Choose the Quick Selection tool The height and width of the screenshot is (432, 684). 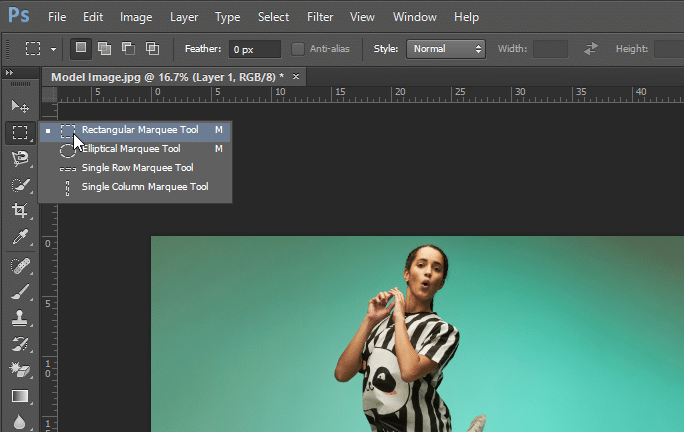point(19,185)
